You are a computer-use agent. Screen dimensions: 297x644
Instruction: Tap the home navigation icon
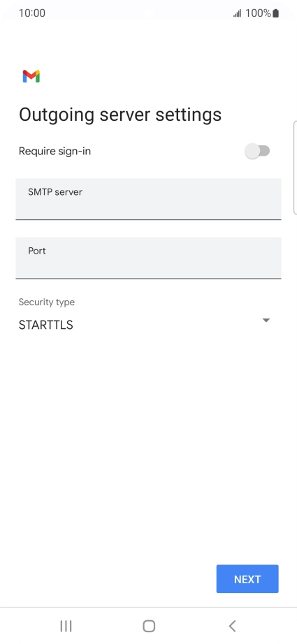[x=149, y=626]
